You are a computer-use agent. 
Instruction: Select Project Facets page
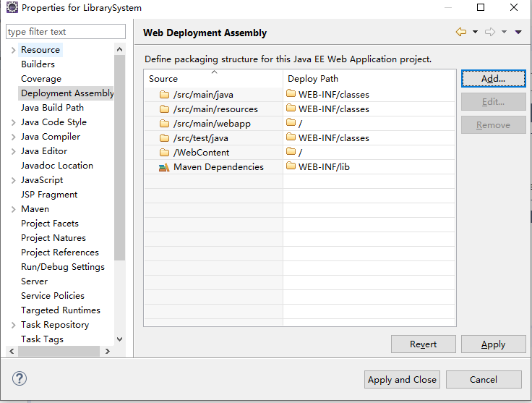pyautogui.click(x=50, y=224)
